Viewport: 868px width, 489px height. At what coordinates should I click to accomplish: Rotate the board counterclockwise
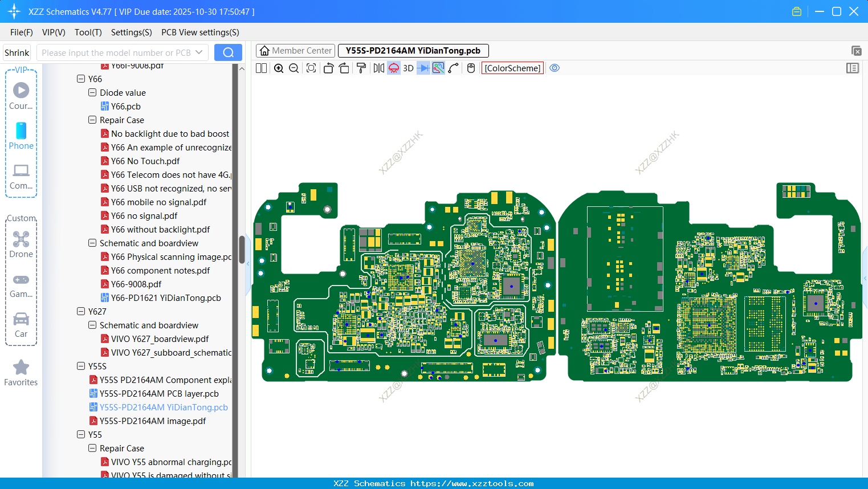point(328,68)
